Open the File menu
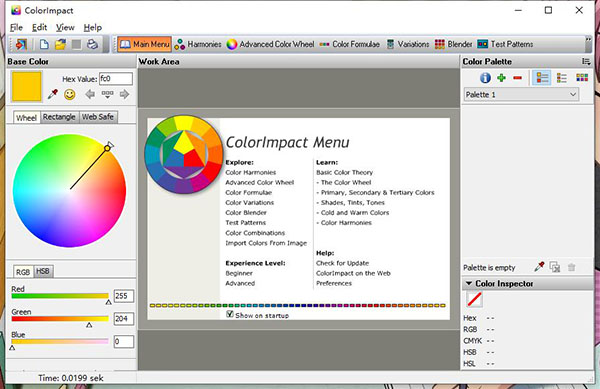 16,28
